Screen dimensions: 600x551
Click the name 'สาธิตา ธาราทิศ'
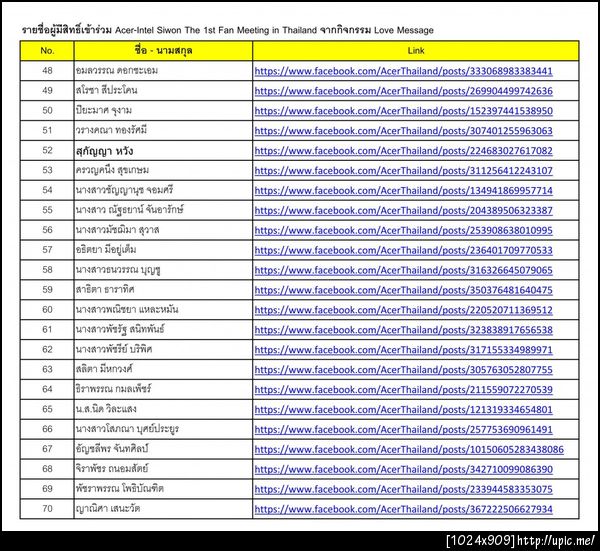[105, 289]
